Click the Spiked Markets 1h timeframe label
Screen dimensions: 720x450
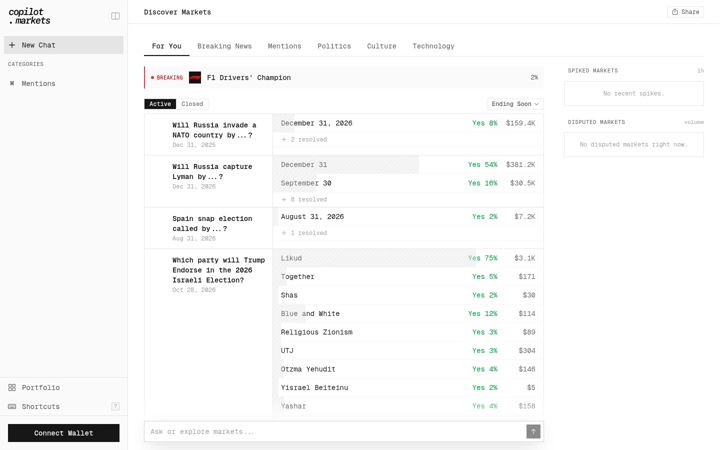[700, 71]
